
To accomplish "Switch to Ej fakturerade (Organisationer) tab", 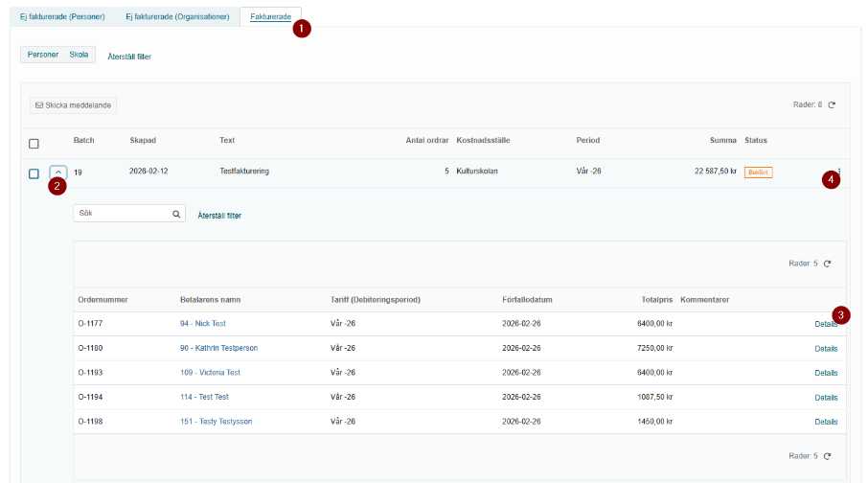I will click(x=177, y=16).
